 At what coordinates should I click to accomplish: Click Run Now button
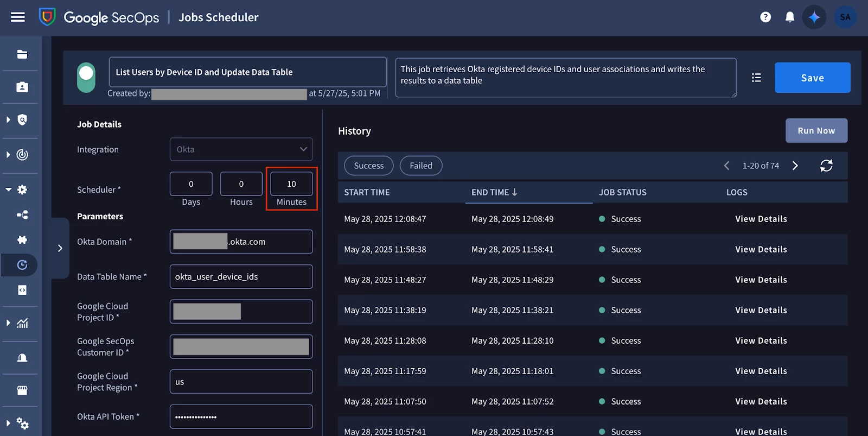816,131
